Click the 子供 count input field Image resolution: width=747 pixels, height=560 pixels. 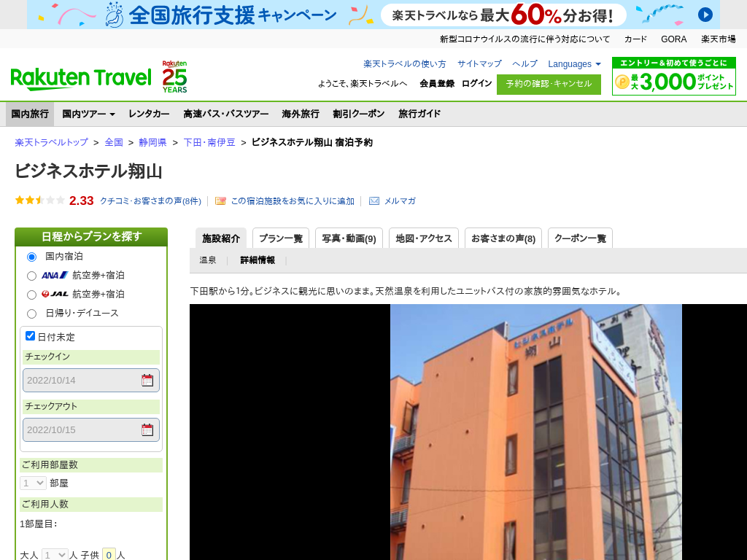[x=109, y=555]
